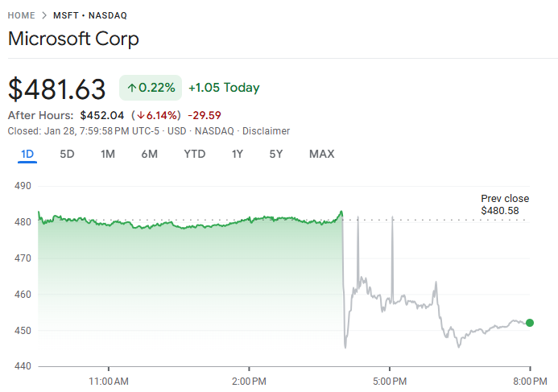Viewport: 558px width, 392px height.
Task: Open the 5Y chart view
Action: pos(276,154)
